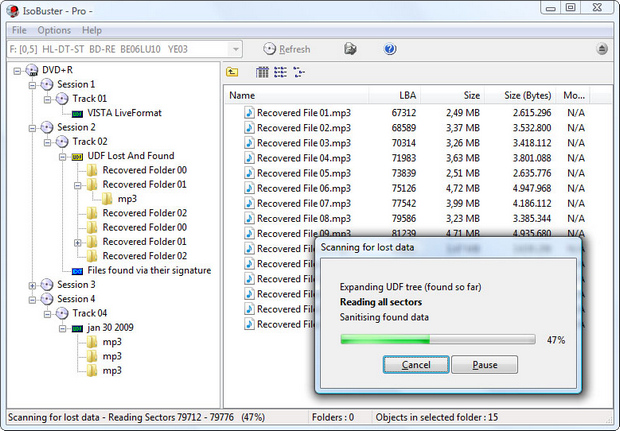Click size value 4.947.968
The image size is (620, 431).
click(532, 188)
